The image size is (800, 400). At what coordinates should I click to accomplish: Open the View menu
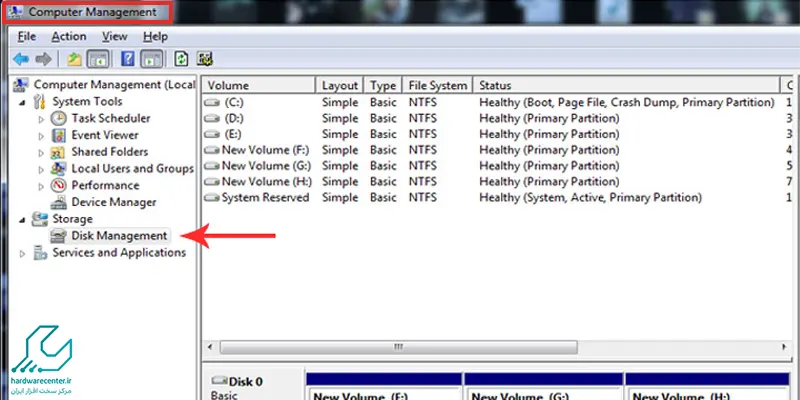pyautogui.click(x=114, y=37)
